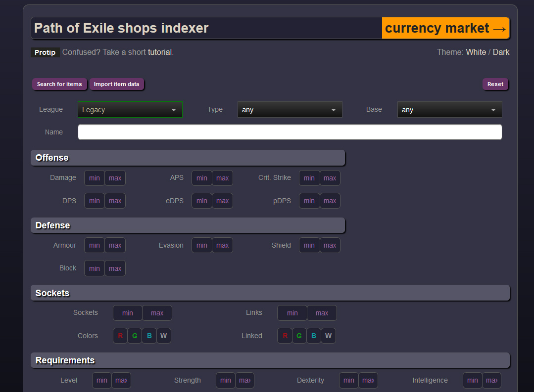Click the Links max field
Screen dimensions: 534x392
point(322,313)
